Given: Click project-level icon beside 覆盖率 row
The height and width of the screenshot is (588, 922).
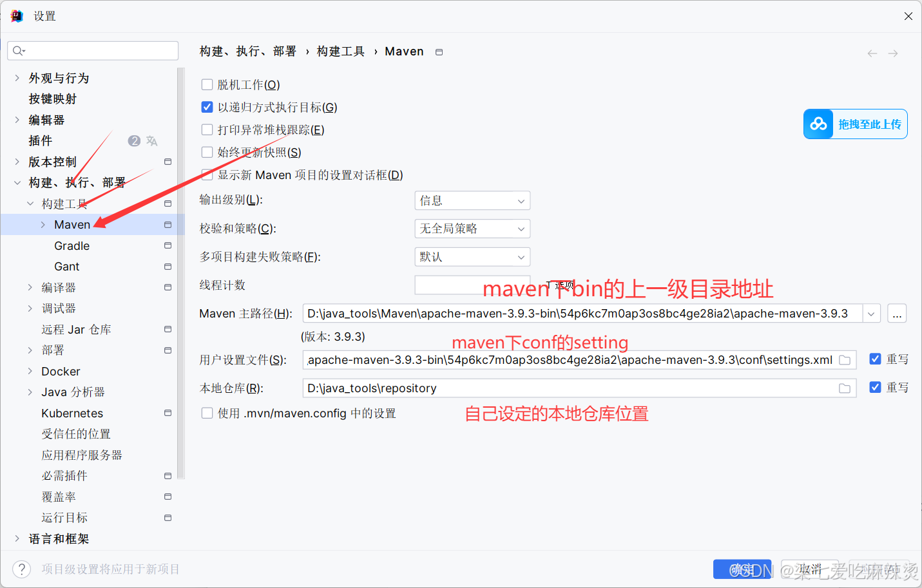Looking at the screenshot, I should coord(168,497).
